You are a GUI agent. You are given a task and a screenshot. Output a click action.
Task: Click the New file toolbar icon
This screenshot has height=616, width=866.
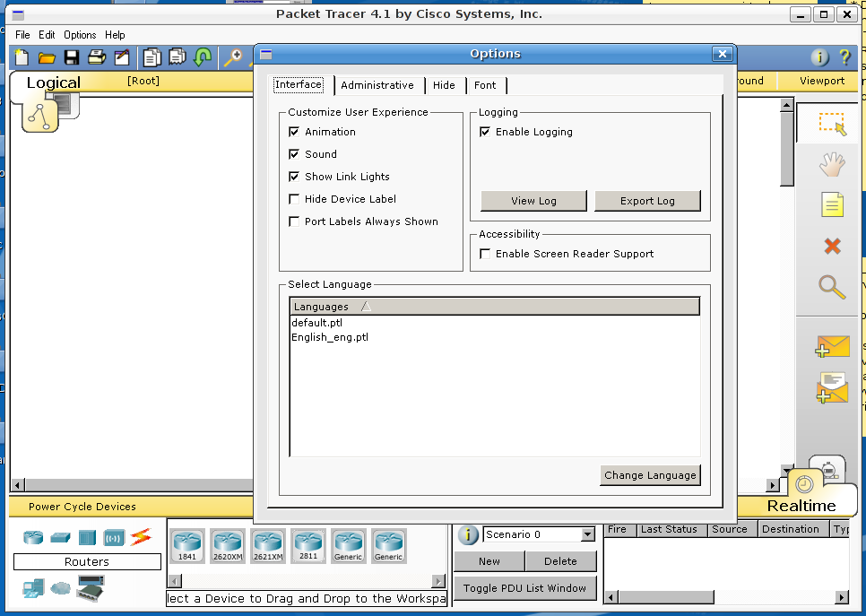(x=22, y=56)
